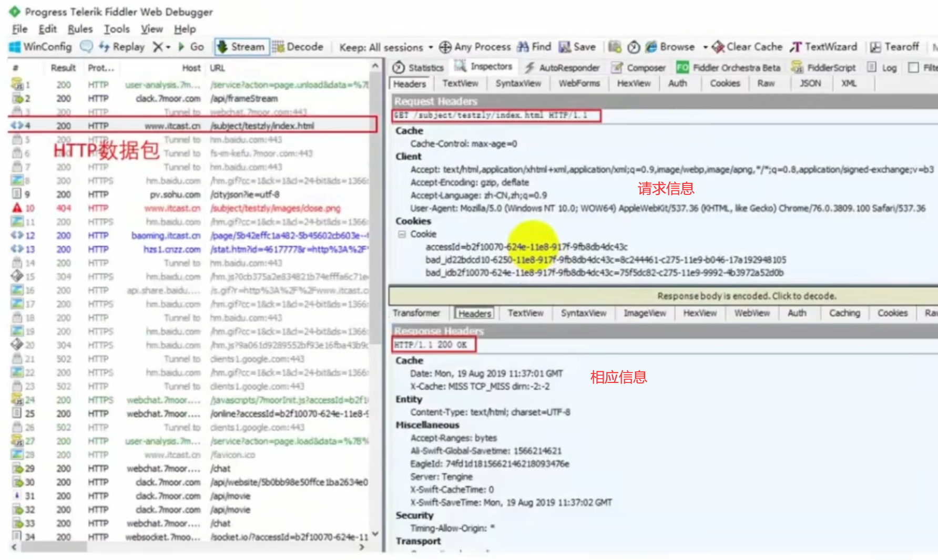Switch to the Inspectors tab
This screenshot has height=560, width=938.
[484, 67]
